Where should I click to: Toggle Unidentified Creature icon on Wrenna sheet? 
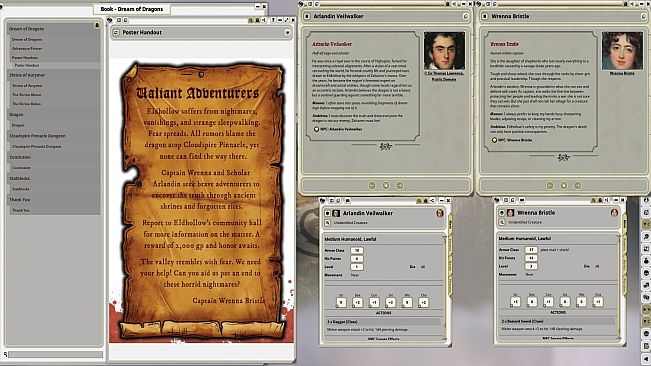[x=502, y=222]
